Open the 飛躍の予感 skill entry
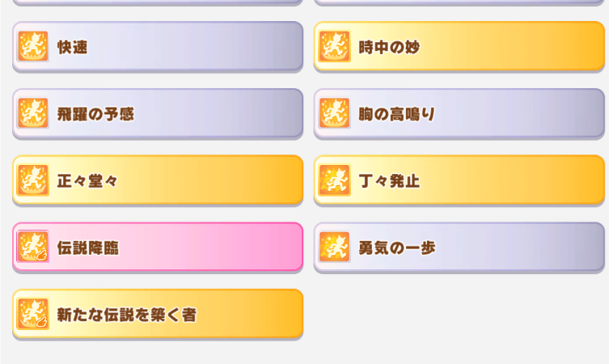The image size is (609, 364). 158,113
